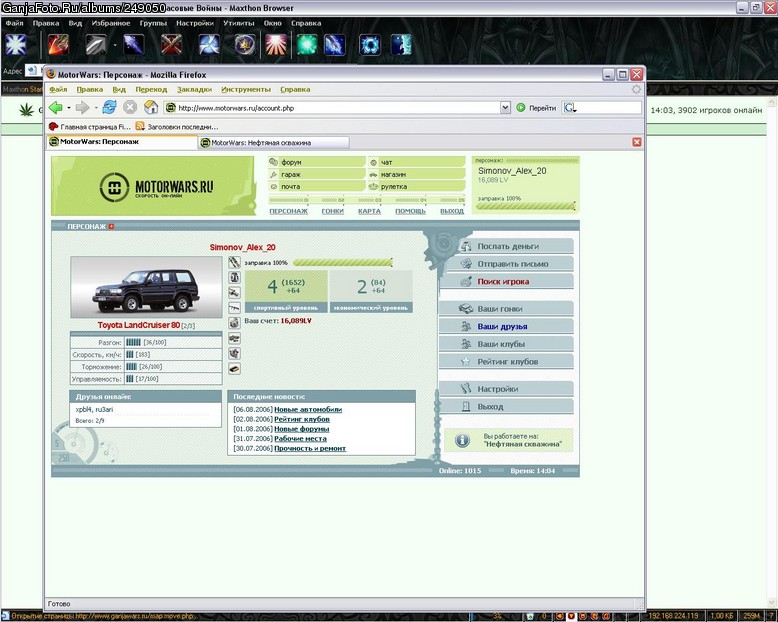Click Поиск игрока button

point(506,281)
